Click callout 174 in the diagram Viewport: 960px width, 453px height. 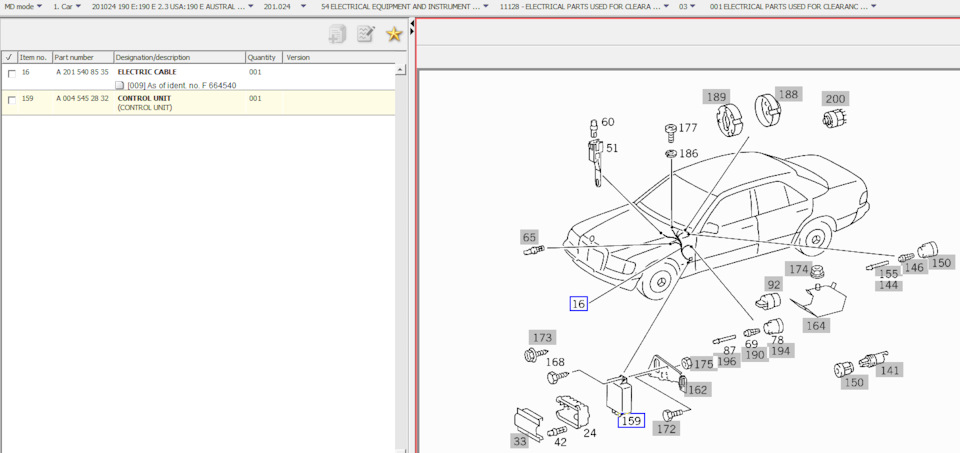(799, 269)
